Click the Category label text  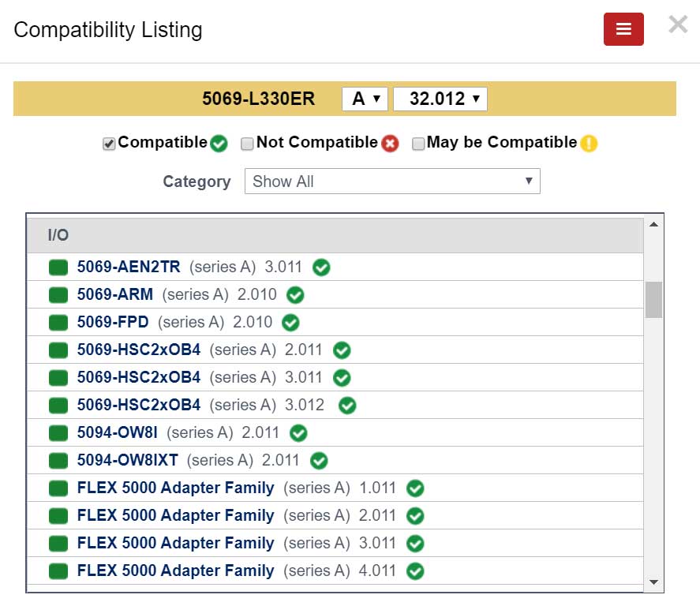click(197, 181)
